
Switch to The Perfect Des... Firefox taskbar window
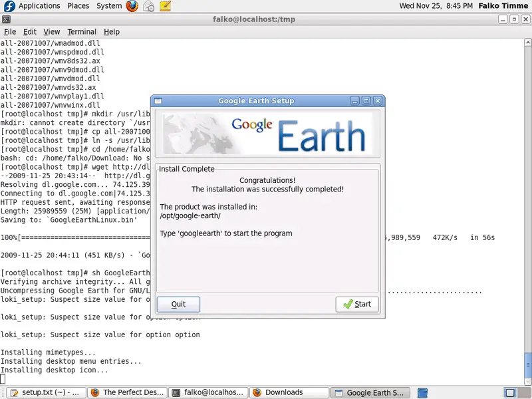click(x=127, y=392)
